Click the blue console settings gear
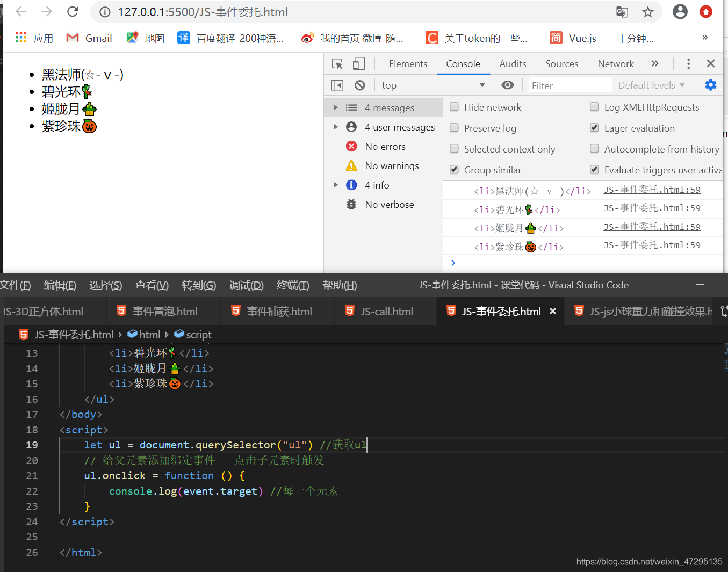The height and width of the screenshot is (572, 728). coord(711,85)
